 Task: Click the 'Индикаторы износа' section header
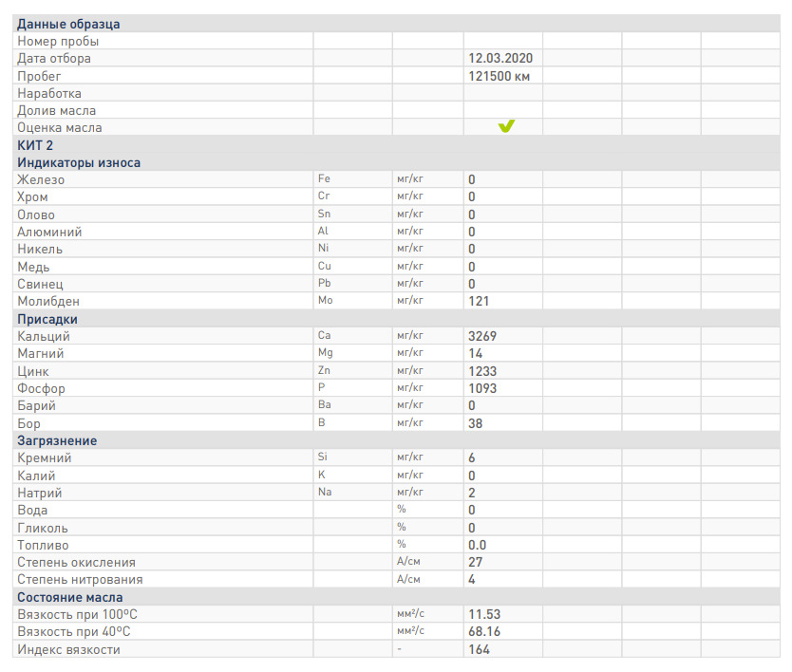tap(79, 162)
